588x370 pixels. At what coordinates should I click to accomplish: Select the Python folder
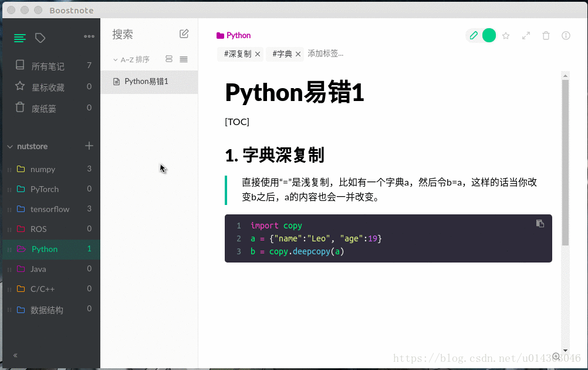pyautogui.click(x=52, y=249)
